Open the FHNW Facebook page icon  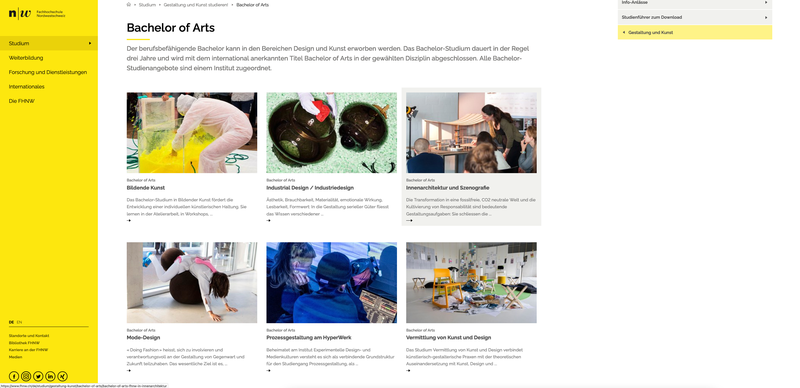(x=14, y=376)
